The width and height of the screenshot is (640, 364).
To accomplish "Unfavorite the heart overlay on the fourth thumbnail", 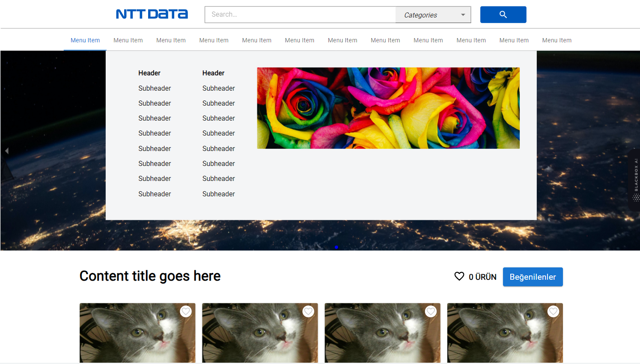I will pos(553,311).
